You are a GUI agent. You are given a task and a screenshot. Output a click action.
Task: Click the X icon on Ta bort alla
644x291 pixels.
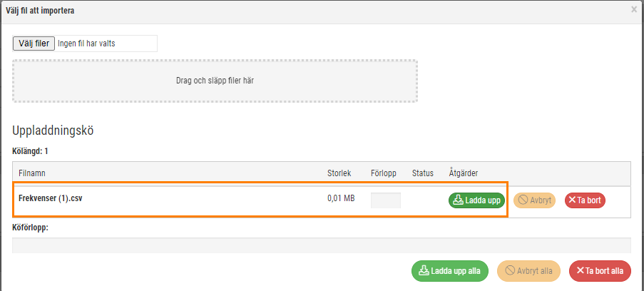(x=580, y=271)
